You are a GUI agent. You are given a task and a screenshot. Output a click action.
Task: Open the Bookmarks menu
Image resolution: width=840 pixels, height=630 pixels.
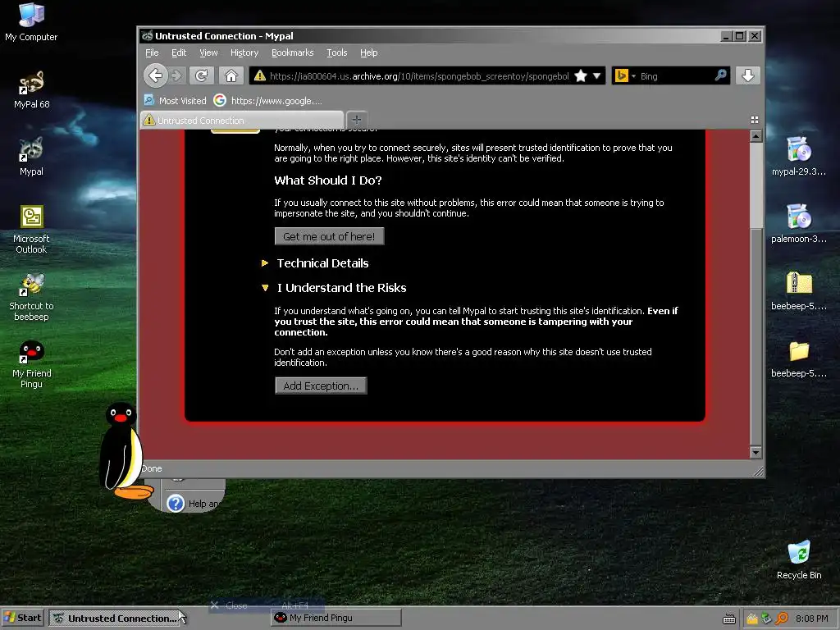(x=293, y=52)
